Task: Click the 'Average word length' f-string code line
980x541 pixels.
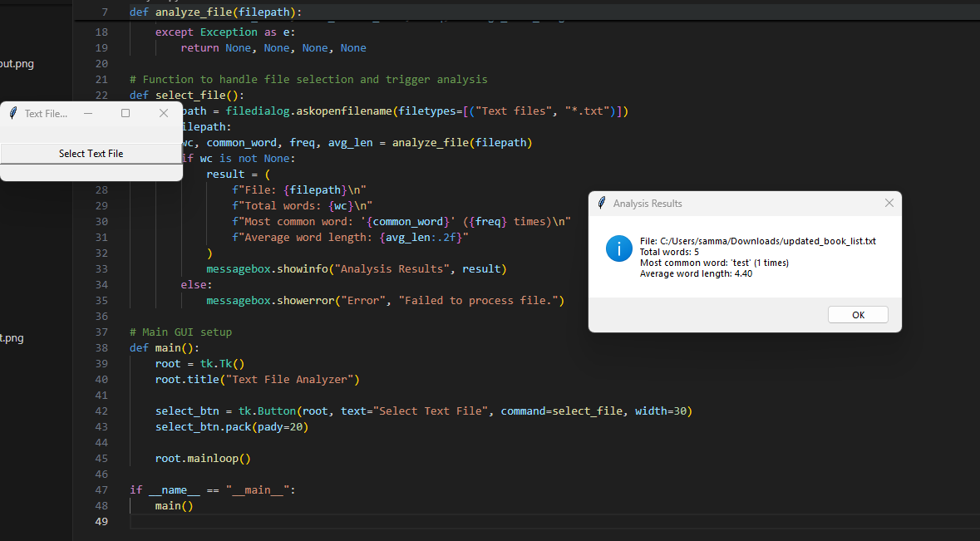Action: pyautogui.click(x=350, y=238)
